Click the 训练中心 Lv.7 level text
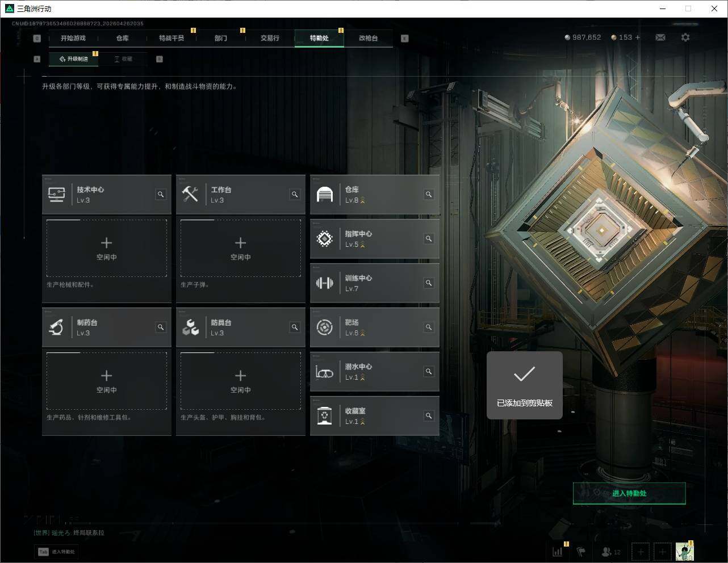 click(x=352, y=289)
